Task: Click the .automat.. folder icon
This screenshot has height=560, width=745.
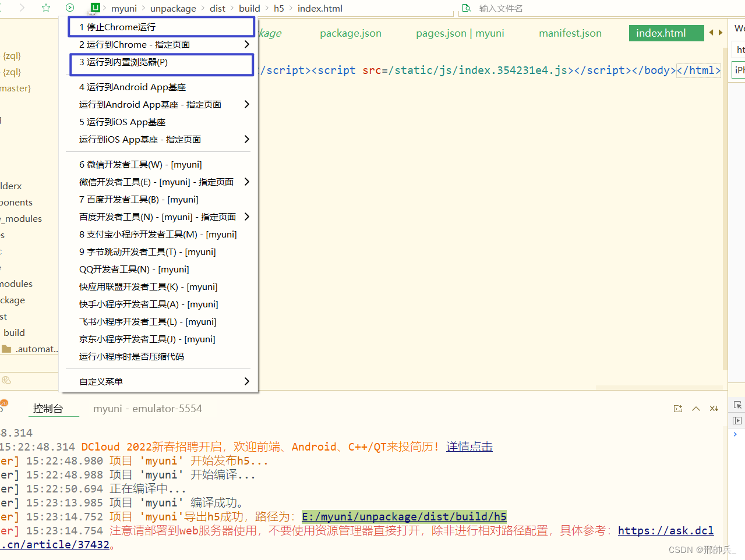Action: [x=6, y=349]
